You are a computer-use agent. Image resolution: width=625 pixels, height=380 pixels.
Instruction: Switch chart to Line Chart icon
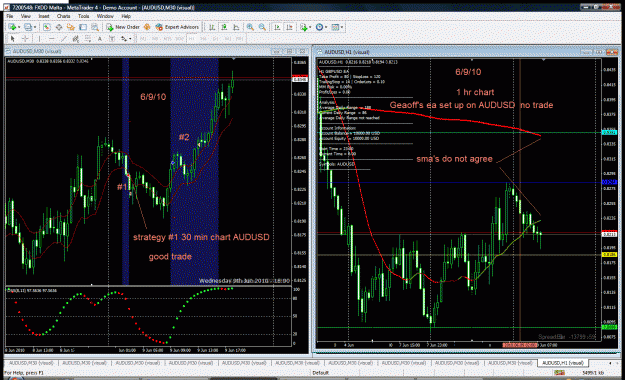click(x=236, y=27)
